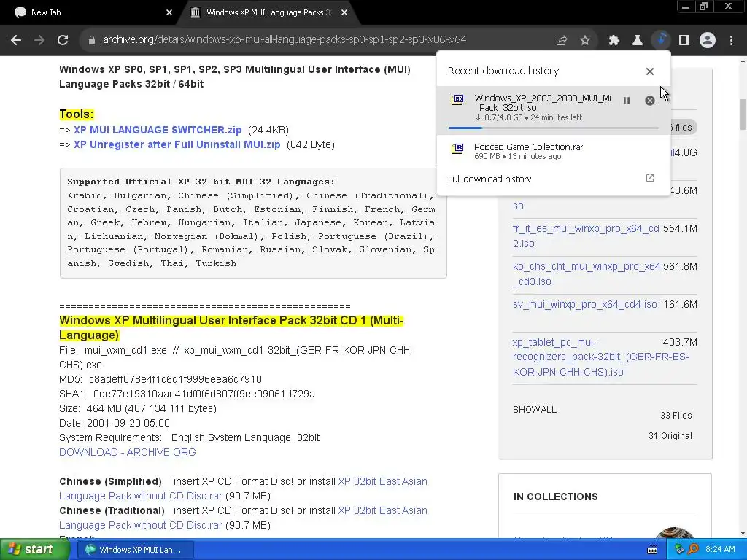Screen dimensions: 747x560
Task: Download xp_tablet_pc_mui-recognizers_pack iso
Action: (x=601, y=357)
